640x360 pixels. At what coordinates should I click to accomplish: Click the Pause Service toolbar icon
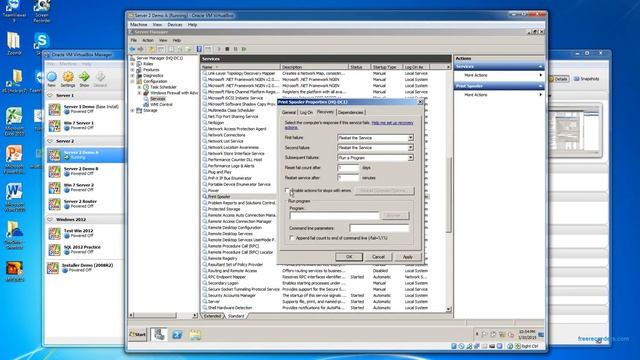tap(236, 49)
